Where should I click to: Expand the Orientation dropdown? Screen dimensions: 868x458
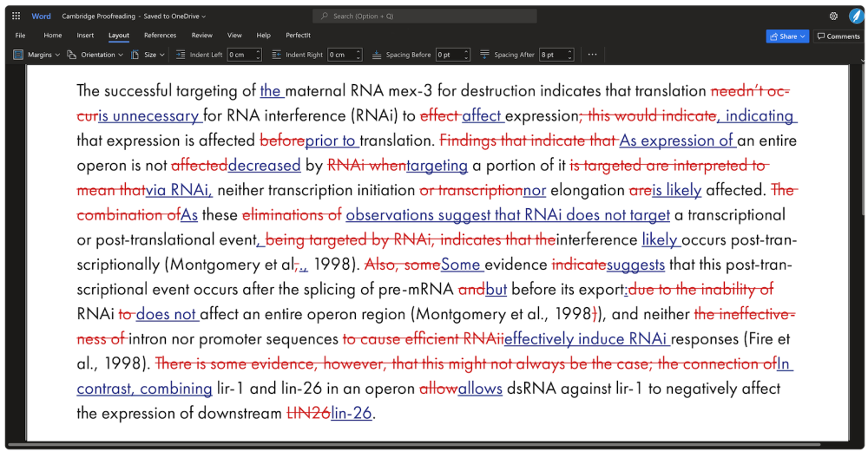121,55
